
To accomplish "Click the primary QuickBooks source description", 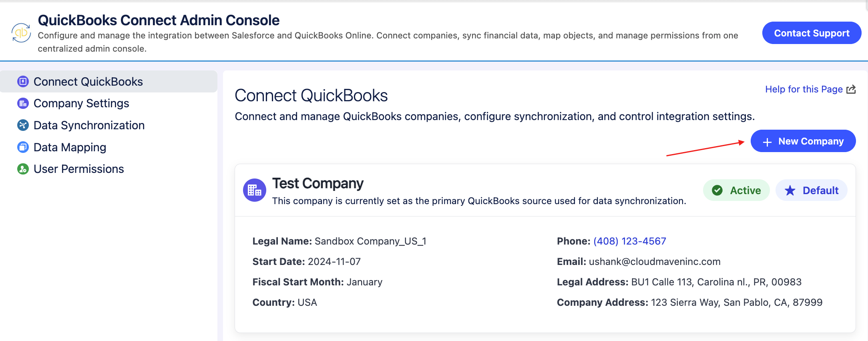I will point(479,201).
